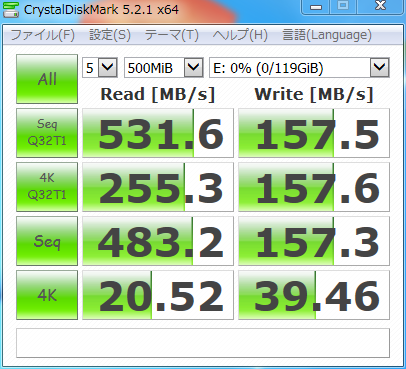Click the Write [MB/s] column header
Viewport: 406px width, 369px height.
point(314,94)
